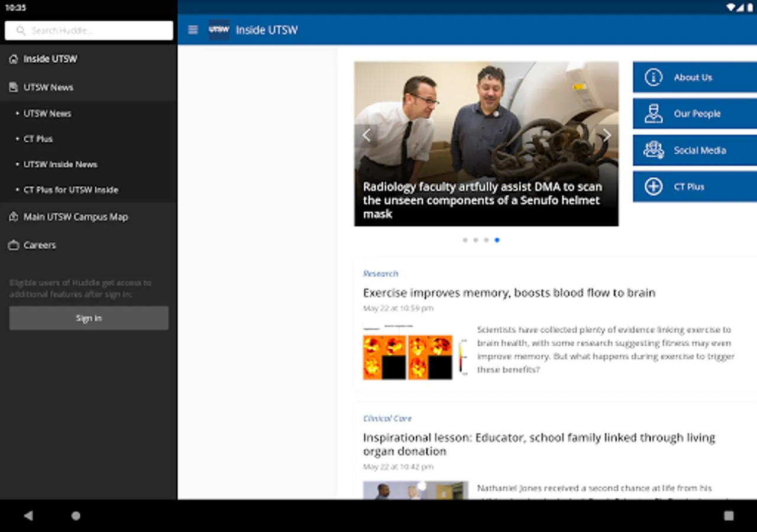Click the Inside UTSW header title
The height and width of the screenshot is (532, 757).
coord(267,30)
